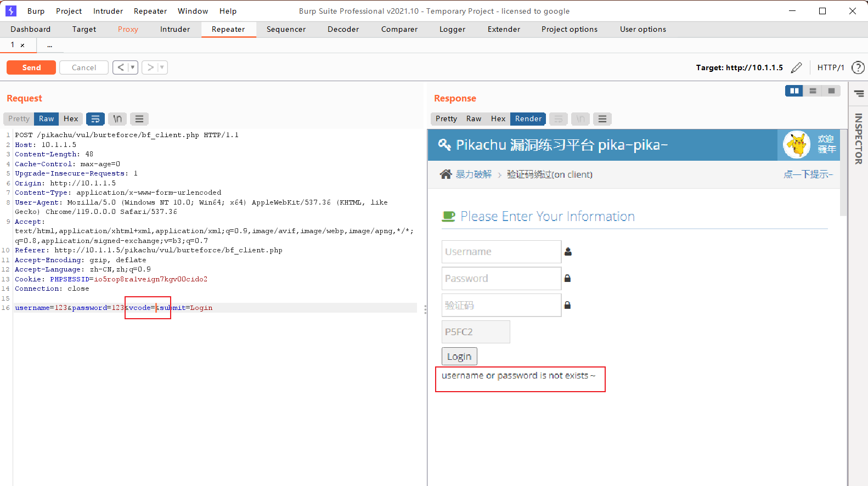This screenshot has width=868, height=486.
Task: Add new repeater tab with ellipsis
Action: point(49,46)
